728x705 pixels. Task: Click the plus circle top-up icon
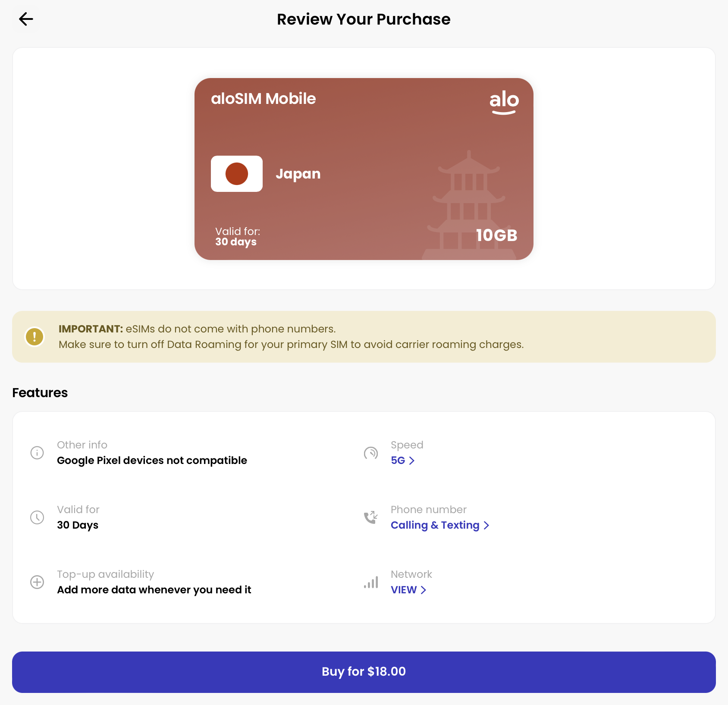point(37,582)
